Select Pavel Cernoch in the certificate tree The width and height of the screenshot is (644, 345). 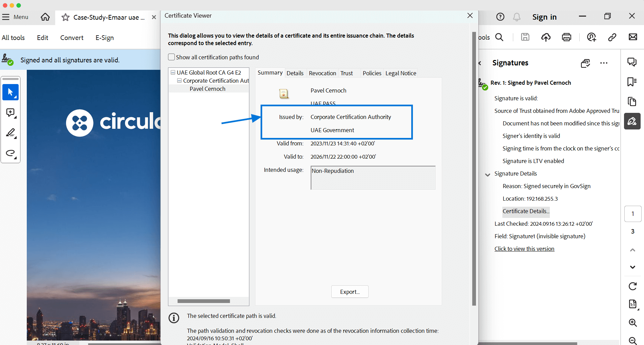207,88
